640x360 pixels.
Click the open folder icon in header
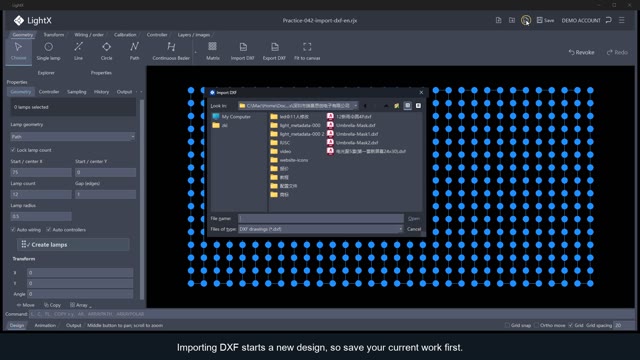512,20
